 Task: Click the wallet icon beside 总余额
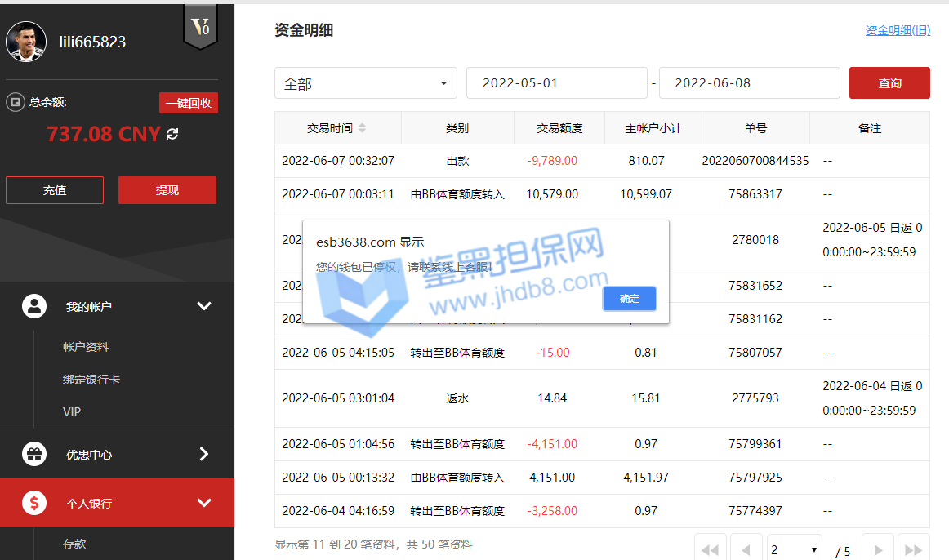15,102
